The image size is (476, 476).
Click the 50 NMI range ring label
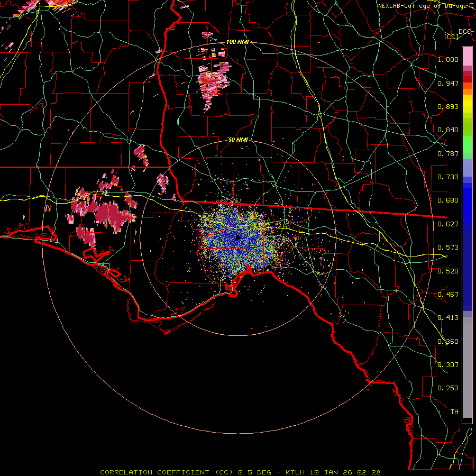(238, 140)
